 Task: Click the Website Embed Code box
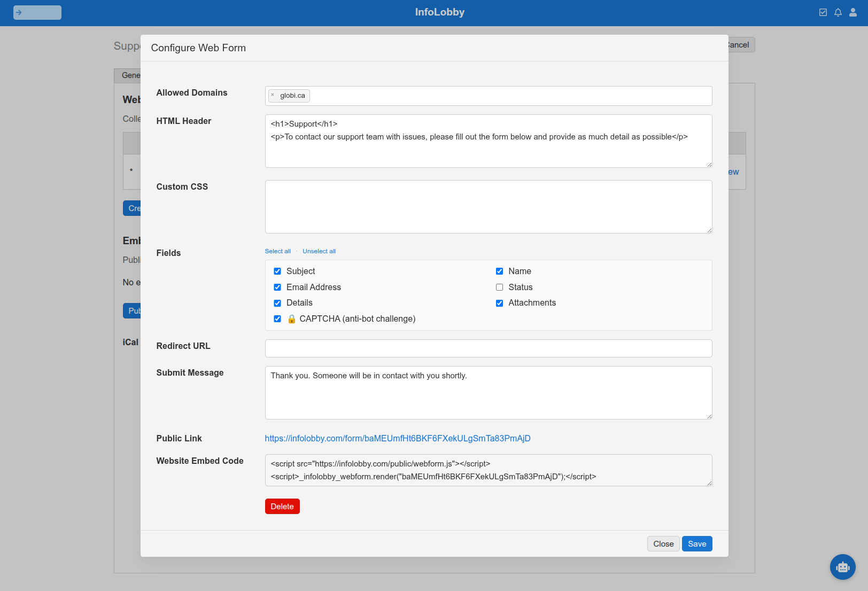[489, 470]
